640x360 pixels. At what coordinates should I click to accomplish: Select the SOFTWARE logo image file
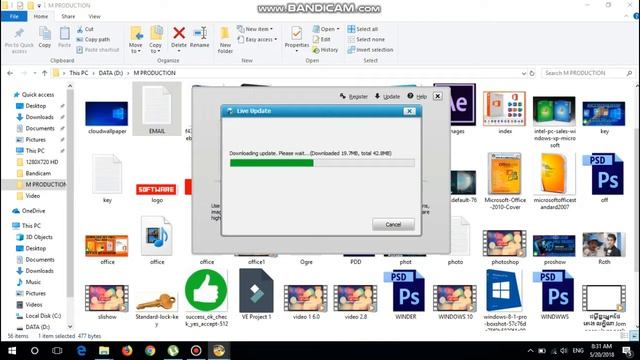(156, 190)
